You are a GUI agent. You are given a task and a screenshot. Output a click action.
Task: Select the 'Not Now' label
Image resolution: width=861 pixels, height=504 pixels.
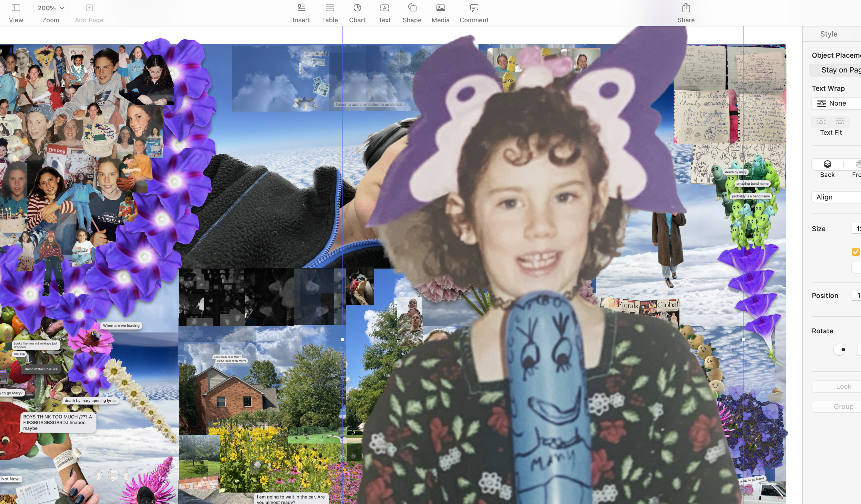(x=10, y=479)
